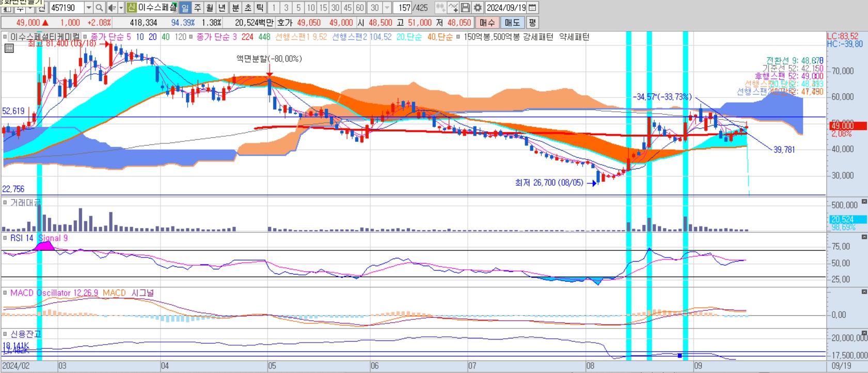
Task: Click the 강세패턴 label
Action: tap(538, 37)
